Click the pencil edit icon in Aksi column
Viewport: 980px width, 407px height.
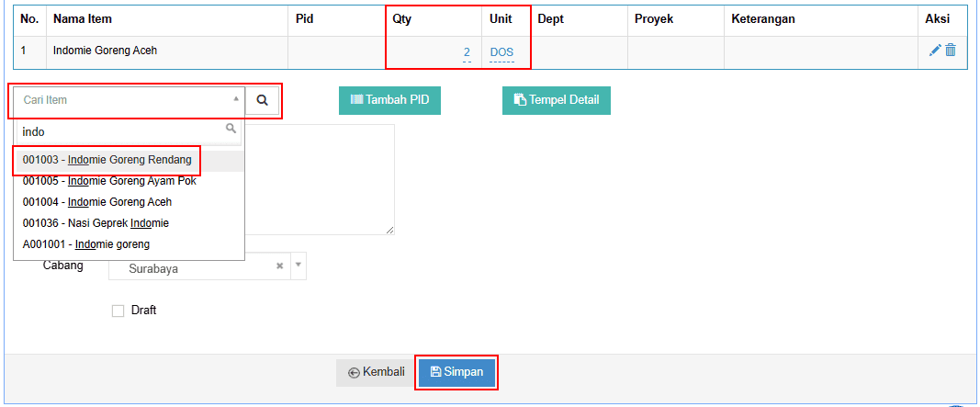point(935,51)
